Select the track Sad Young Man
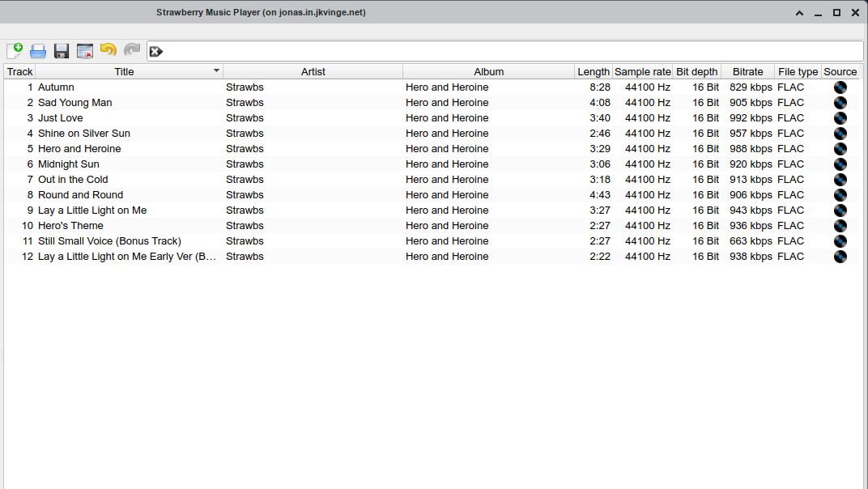 74,103
